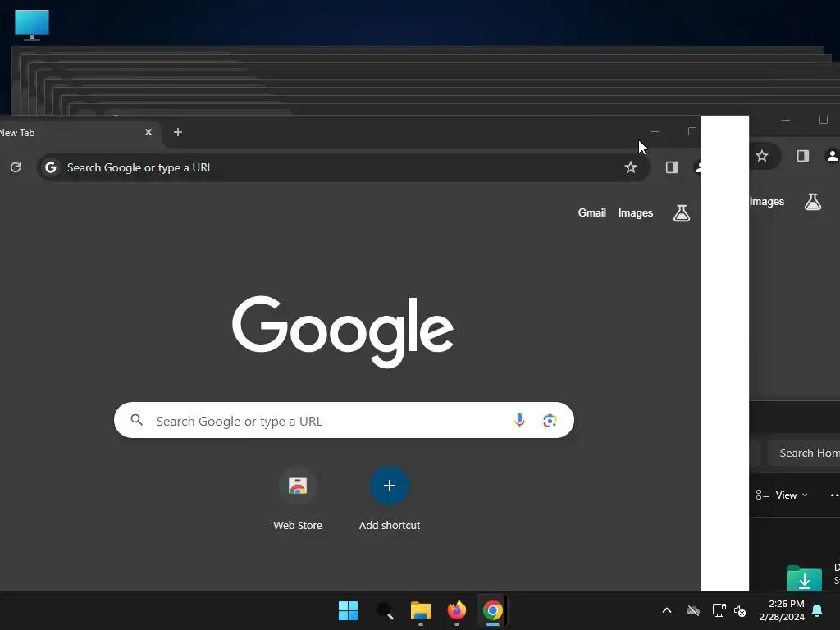Click the Chrome taskbar icon
Screen dimensions: 840x630
coord(492,610)
